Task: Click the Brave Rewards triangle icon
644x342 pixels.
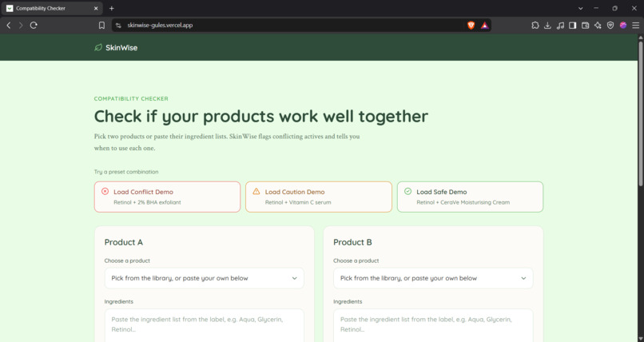Action: coord(485,26)
